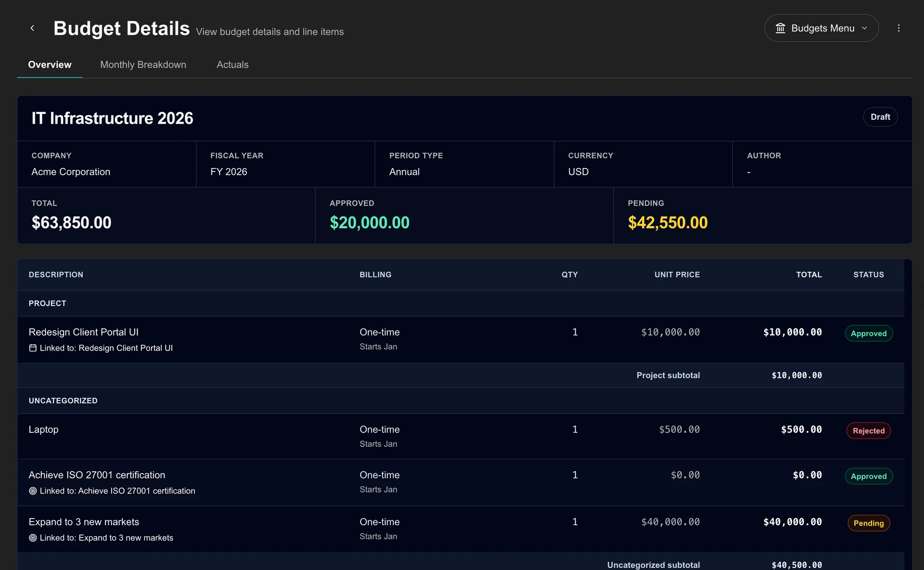Click the Approved badge on ISO 27001 row
Screen dimensions: 924x570
pos(869,476)
